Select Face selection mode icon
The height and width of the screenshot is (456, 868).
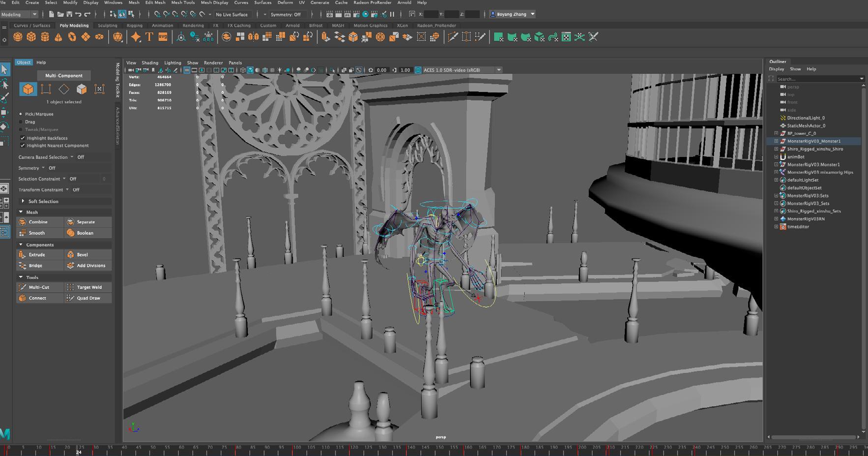click(x=82, y=89)
